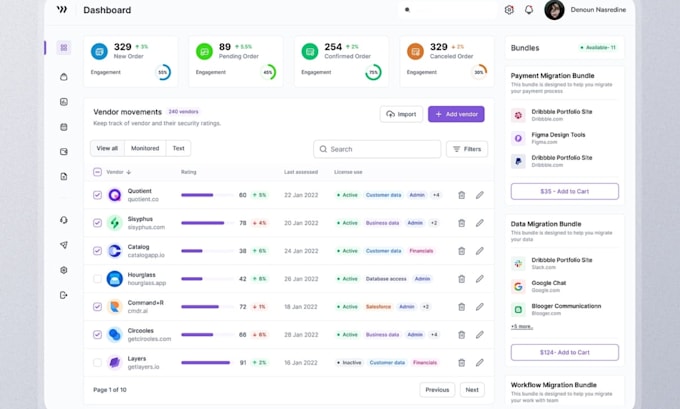680x409 pixels.
Task: Open the settings icon in top header
Action: [509, 10]
